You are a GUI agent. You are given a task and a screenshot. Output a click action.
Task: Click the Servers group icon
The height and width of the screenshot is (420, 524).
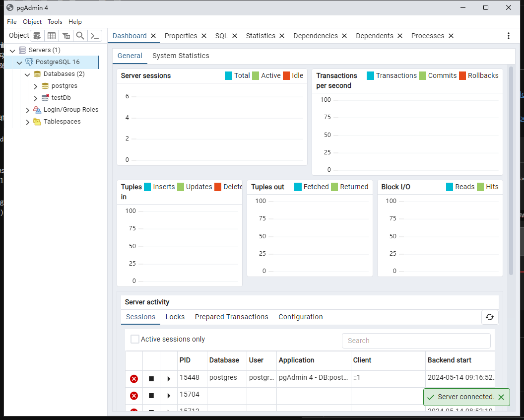point(22,50)
